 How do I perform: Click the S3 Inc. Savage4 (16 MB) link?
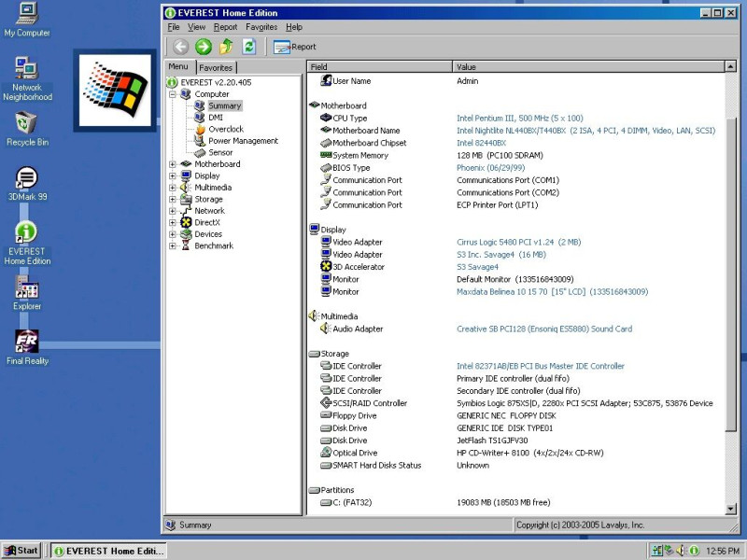click(501, 254)
